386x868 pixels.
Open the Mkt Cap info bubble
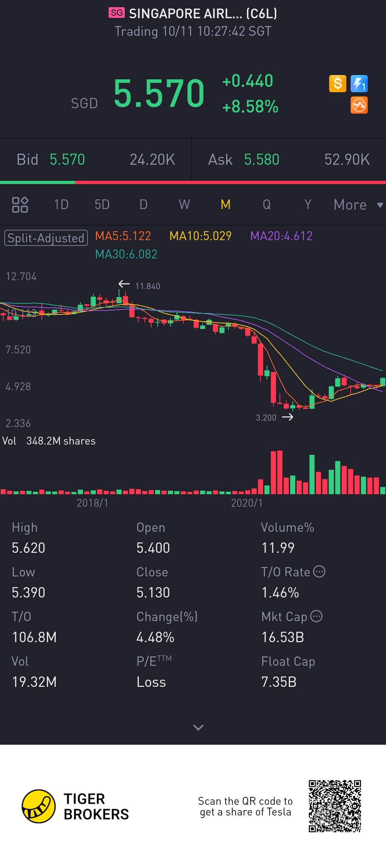[x=316, y=616]
